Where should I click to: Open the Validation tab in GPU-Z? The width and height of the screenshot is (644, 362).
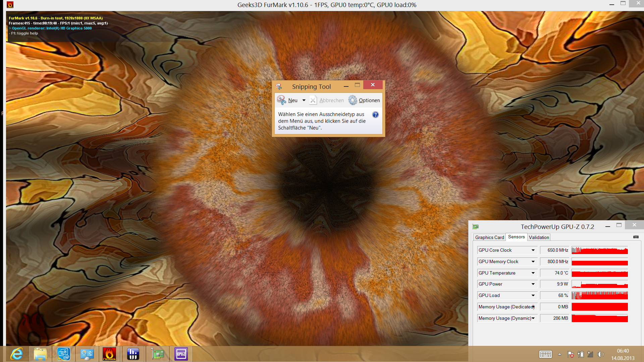click(539, 237)
